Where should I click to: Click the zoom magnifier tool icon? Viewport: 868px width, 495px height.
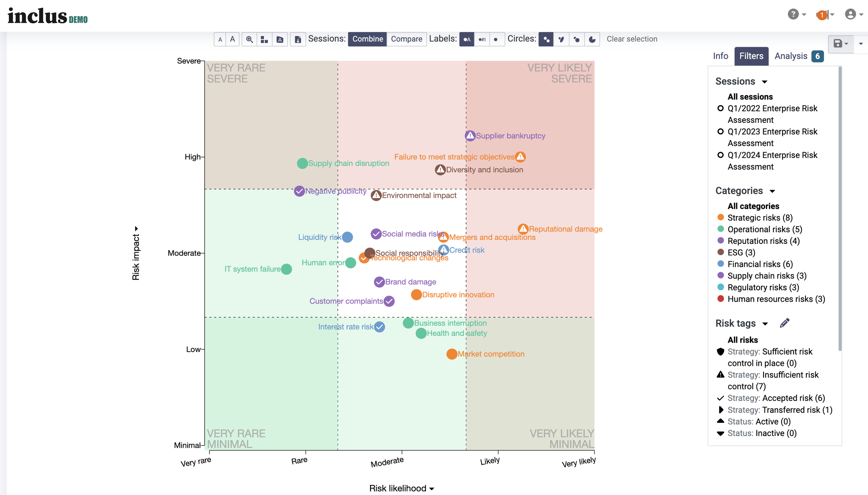tap(249, 39)
